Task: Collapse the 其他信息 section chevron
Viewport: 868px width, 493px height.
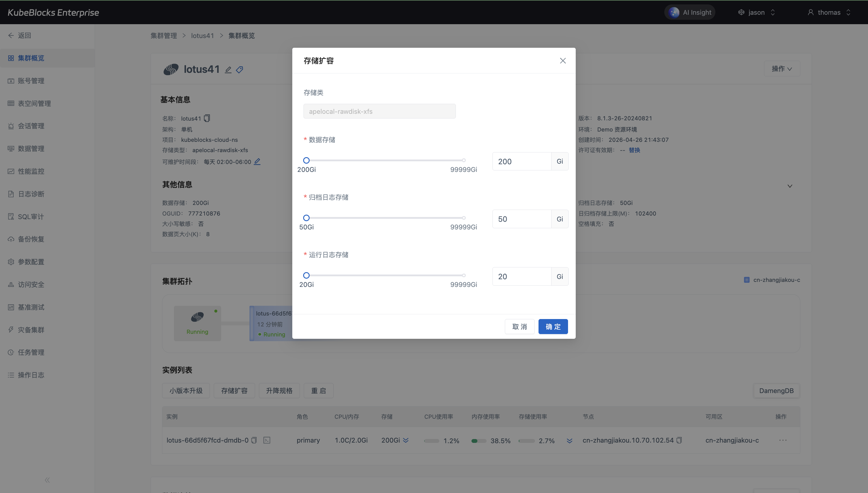Action: coord(790,186)
